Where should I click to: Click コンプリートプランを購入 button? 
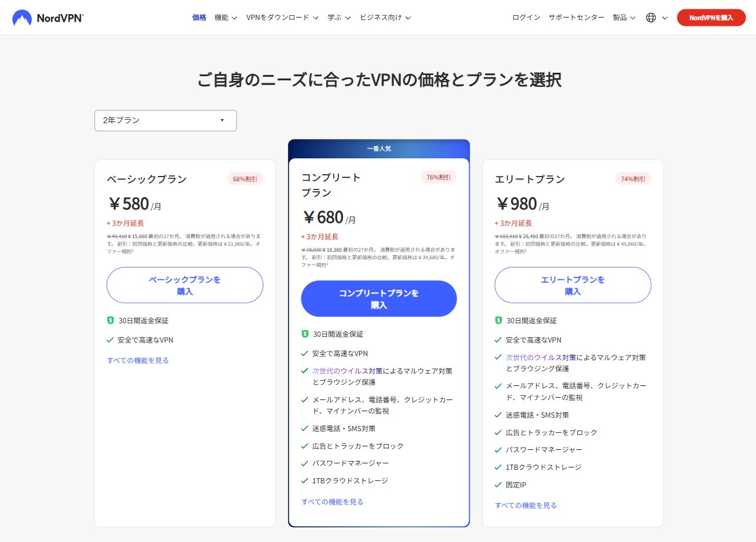point(379,299)
